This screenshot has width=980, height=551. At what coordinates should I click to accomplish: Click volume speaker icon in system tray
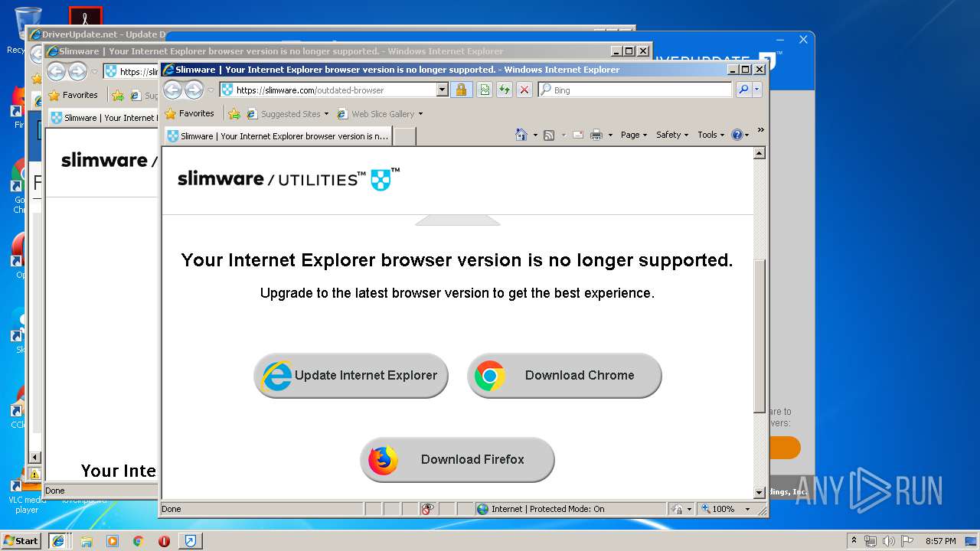889,541
